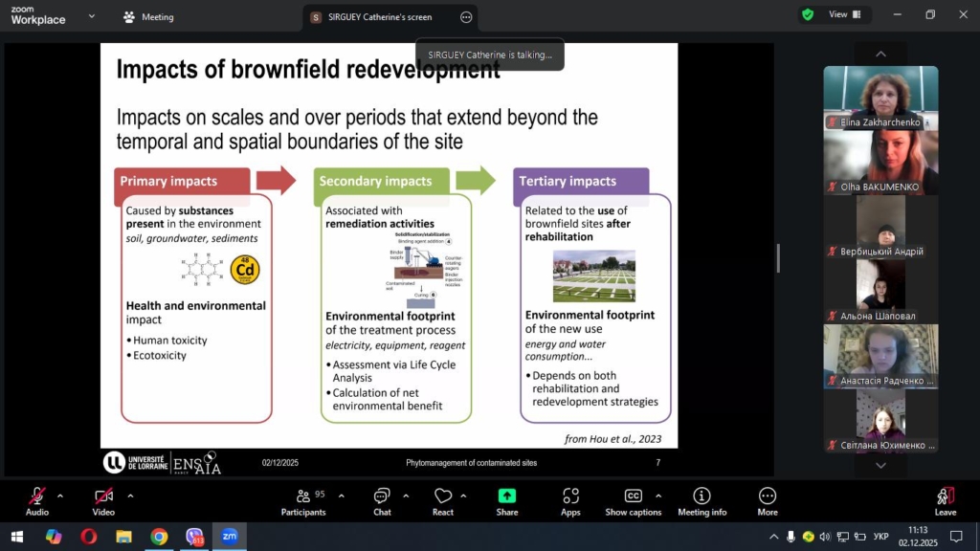This screenshot has height=551, width=980.
Task: Switch to the Meeting tab
Action: pos(148,17)
